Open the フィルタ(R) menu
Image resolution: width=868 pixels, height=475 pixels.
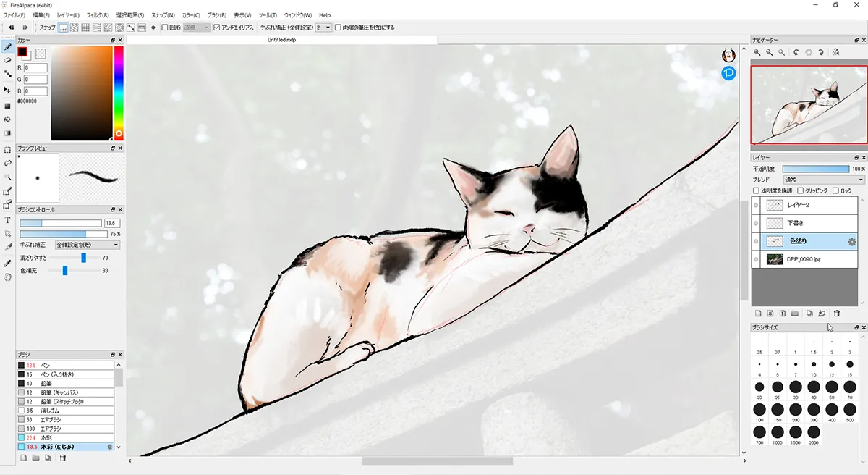98,15
